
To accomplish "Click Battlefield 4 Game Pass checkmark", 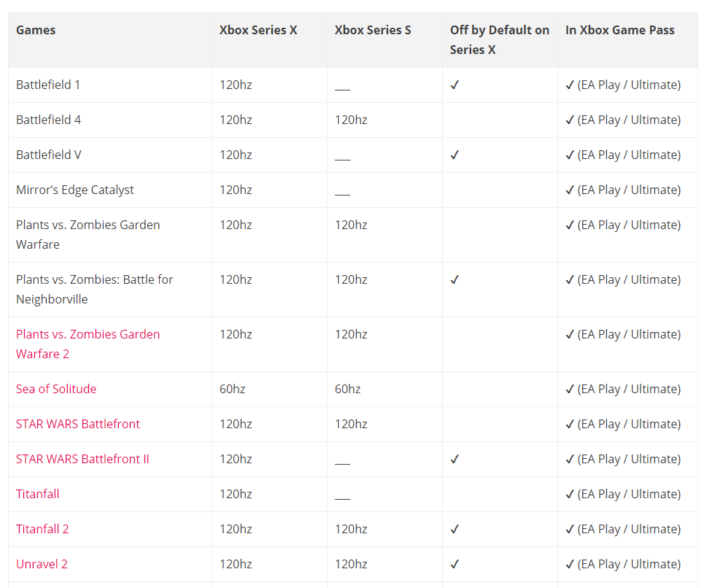I will [x=570, y=120].
